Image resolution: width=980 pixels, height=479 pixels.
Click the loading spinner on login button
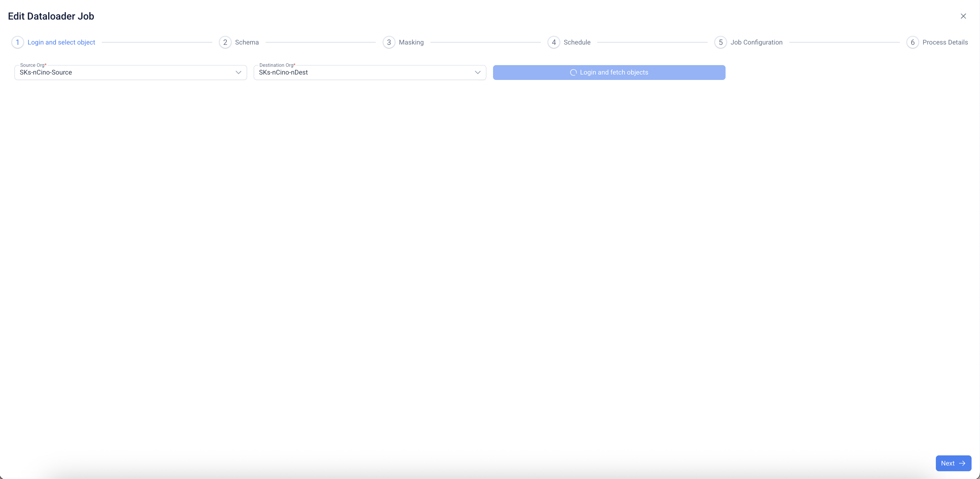(573, 72)
